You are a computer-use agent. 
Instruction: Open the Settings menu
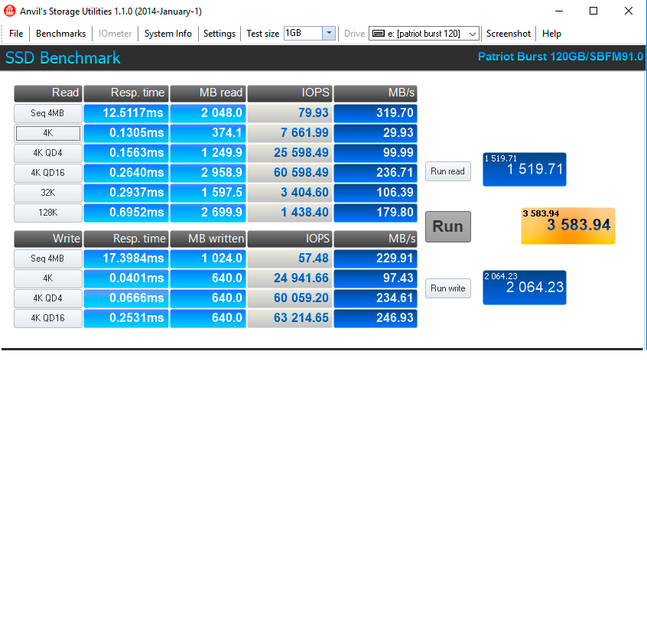(219, 34)
